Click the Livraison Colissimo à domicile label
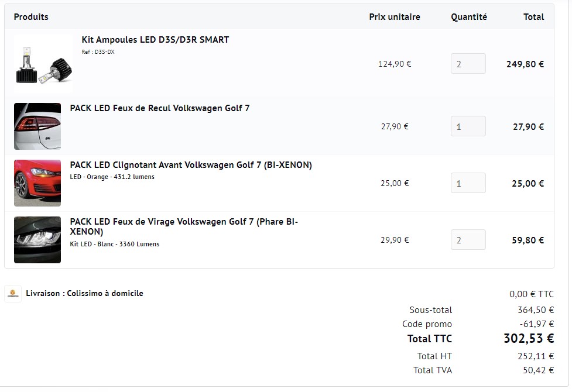Screen dimensions: 572x392 (85, 294)
